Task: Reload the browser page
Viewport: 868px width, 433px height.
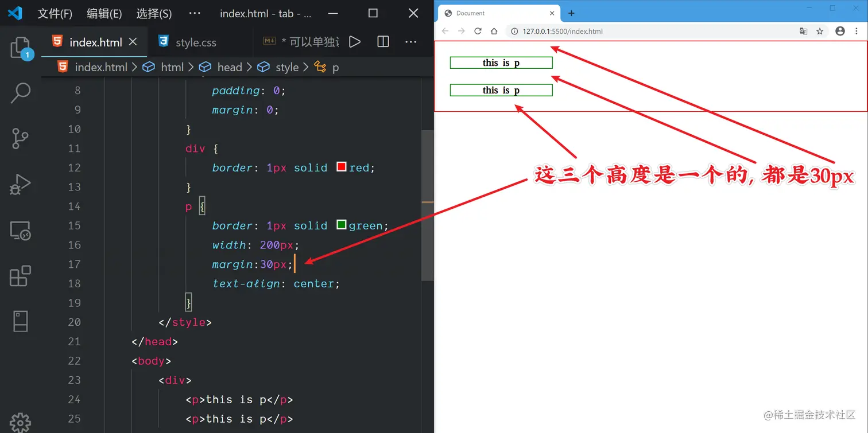Action: pos(478,31)
